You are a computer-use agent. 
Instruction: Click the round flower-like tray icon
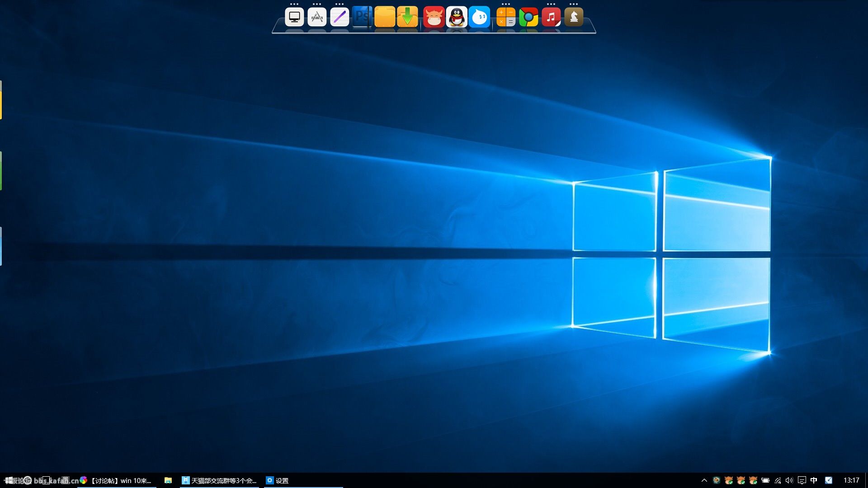[x=717, y=480]
